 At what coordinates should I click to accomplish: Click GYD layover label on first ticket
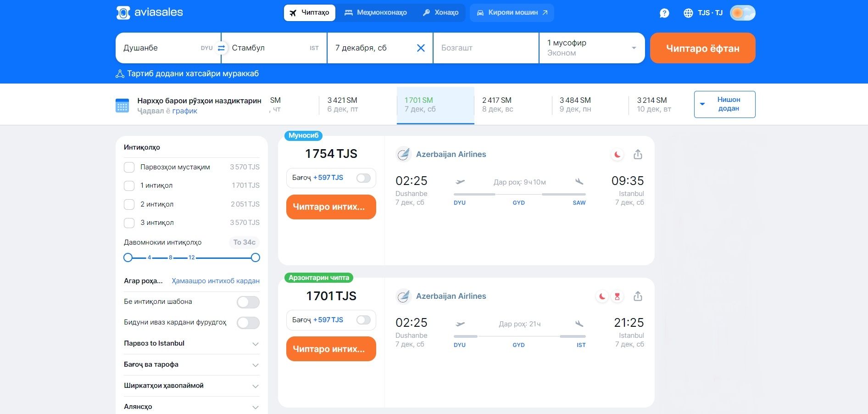pos(518,202)
